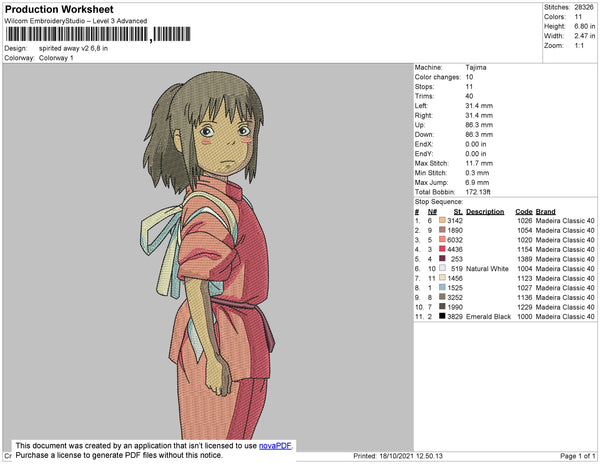Click the 'Production Worksheet' title
This screenshot has height=464, width=600.
pyautogui.click(x=59, y=10)
